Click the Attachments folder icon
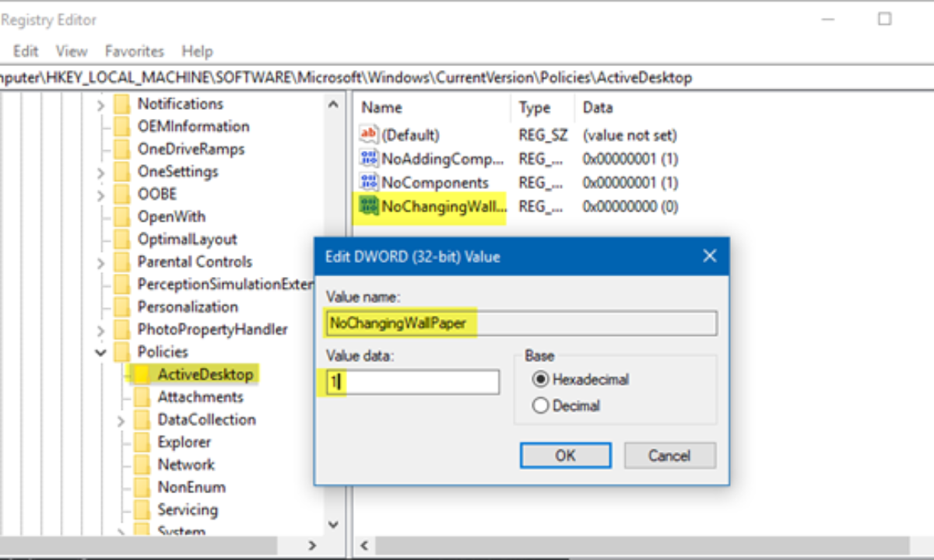Image resolution: width=934 pixels, height=560 pixels. (x=141, y=397)
